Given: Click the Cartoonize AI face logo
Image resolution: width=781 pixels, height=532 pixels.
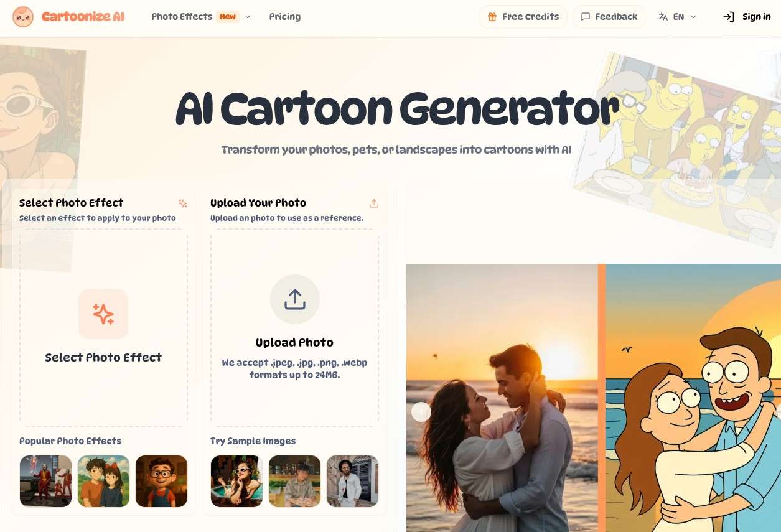Looking at the screenshot, I should click(x=23, y=17).
